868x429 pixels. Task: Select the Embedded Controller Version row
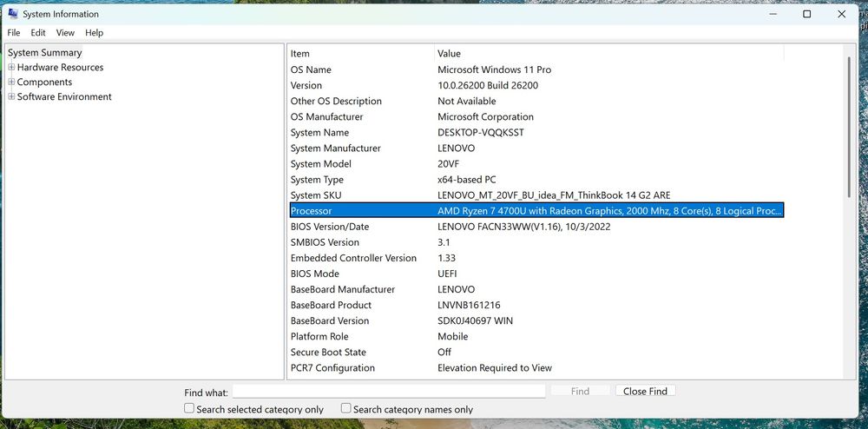click(x=536, y=258)
